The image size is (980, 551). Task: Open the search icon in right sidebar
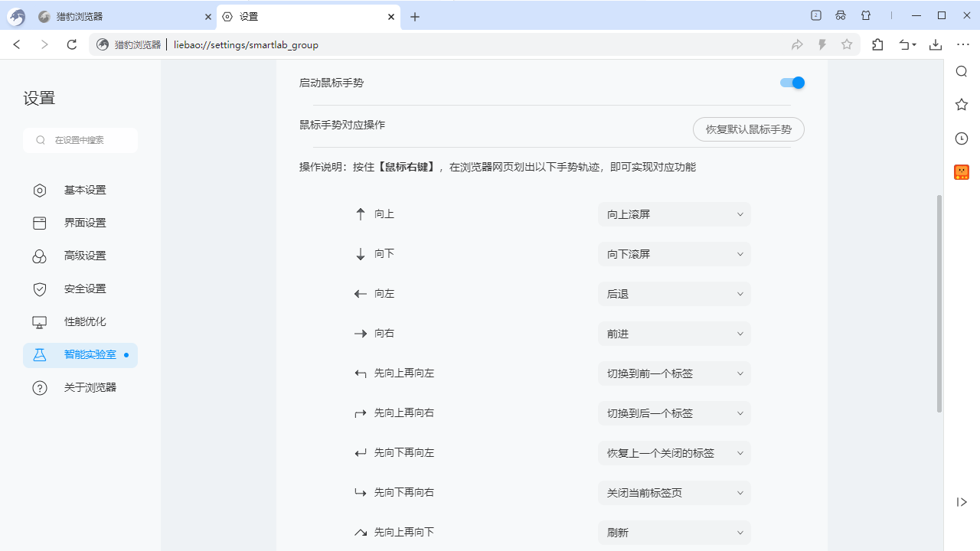click(962, 71)
